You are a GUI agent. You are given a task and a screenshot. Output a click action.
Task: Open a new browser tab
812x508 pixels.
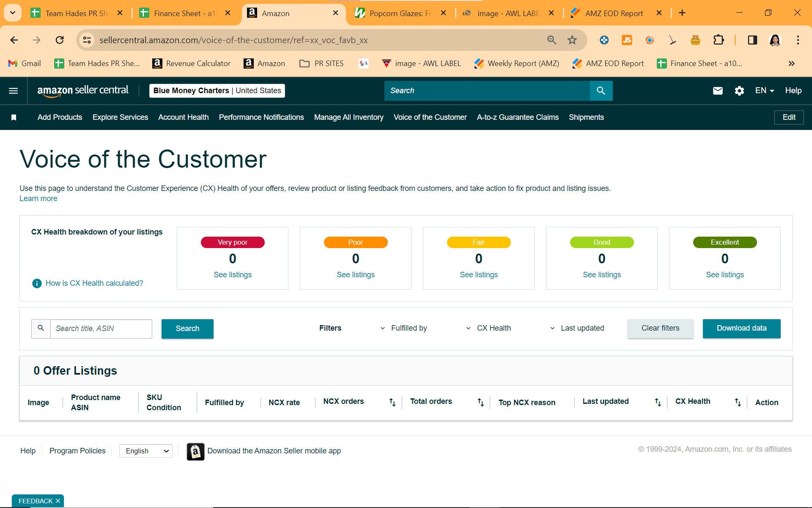tap(682, 13)
